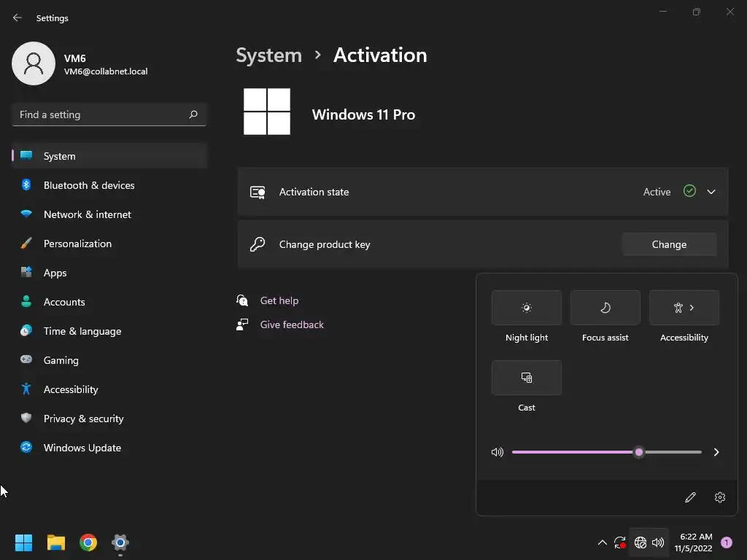Go to Personalization settings
The image size is (747, 560).
click(x=109, y=244)
